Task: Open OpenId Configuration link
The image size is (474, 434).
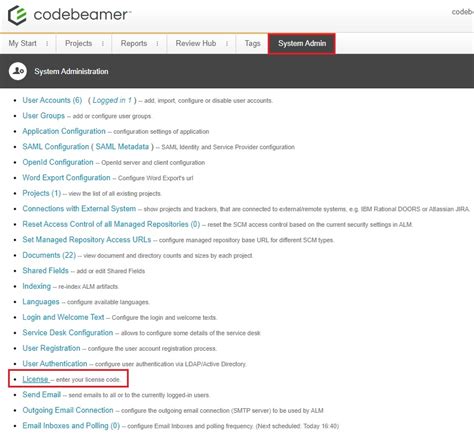Action: point(58,162)
